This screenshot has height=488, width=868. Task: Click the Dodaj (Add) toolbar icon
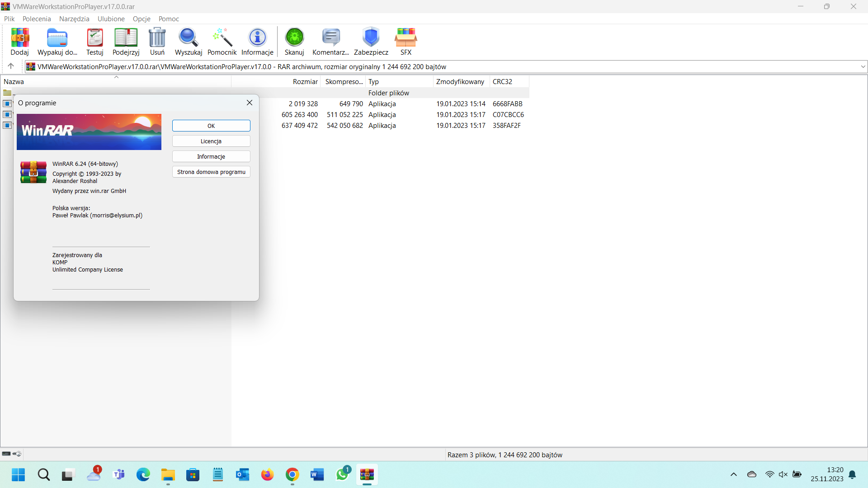[20, 42]
